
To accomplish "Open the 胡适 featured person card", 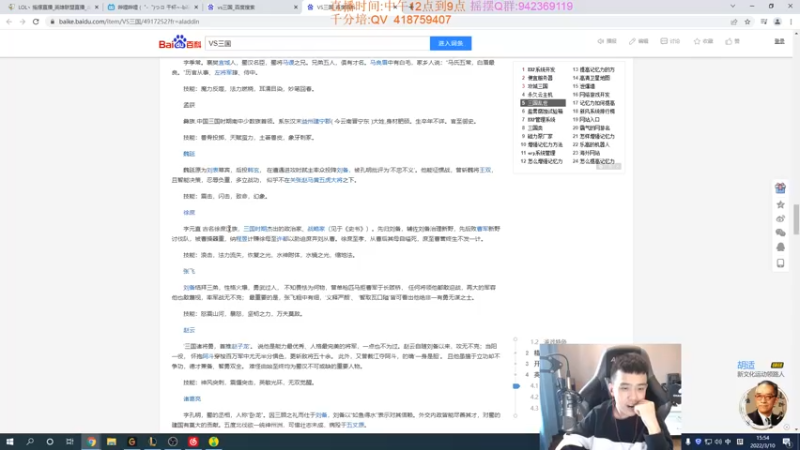I will 762,393.
